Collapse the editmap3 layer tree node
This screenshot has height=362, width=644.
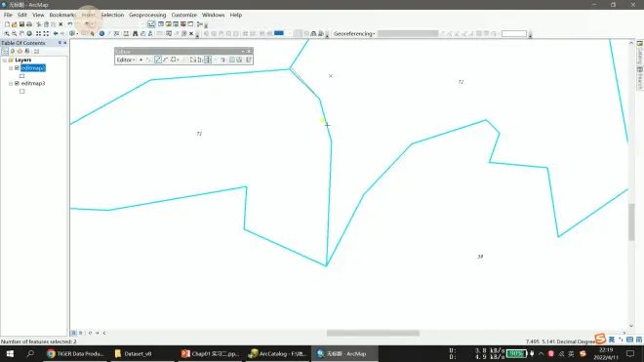pyautogui.click(x=11, y=83)
